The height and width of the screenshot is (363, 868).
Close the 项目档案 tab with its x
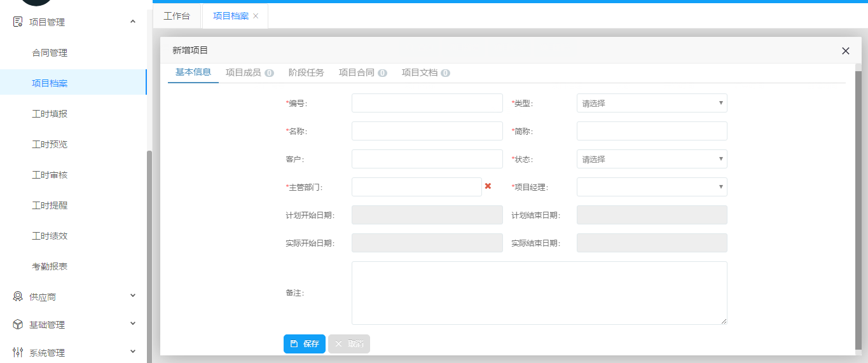tap(256, 16)
